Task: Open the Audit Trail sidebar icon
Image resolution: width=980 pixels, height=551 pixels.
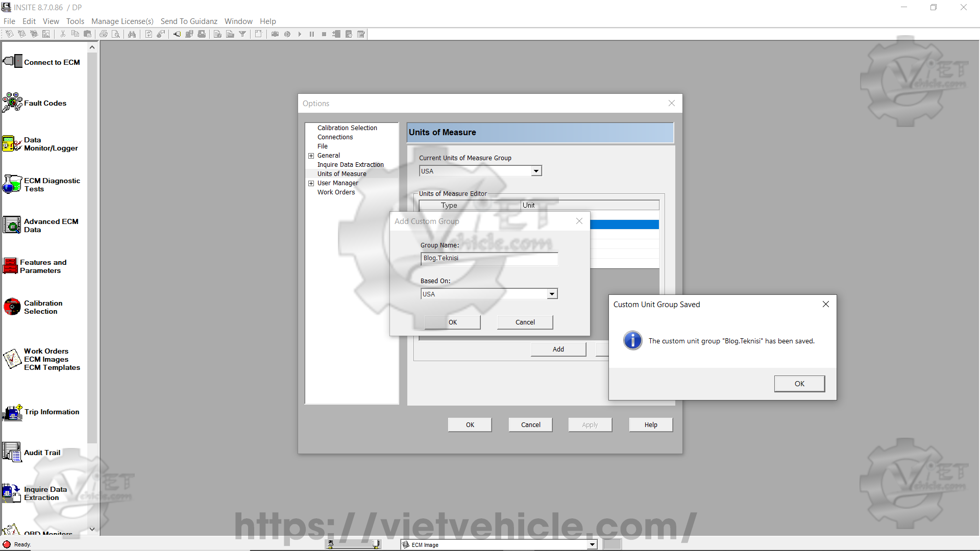Action: [x=12, y=453]
